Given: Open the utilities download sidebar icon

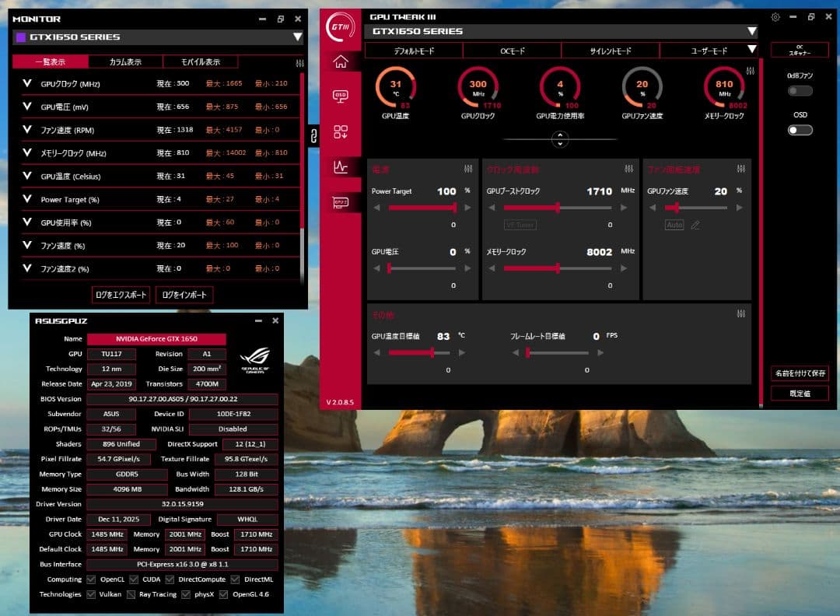Looking at the screenshot, I should tap(340, 131).
